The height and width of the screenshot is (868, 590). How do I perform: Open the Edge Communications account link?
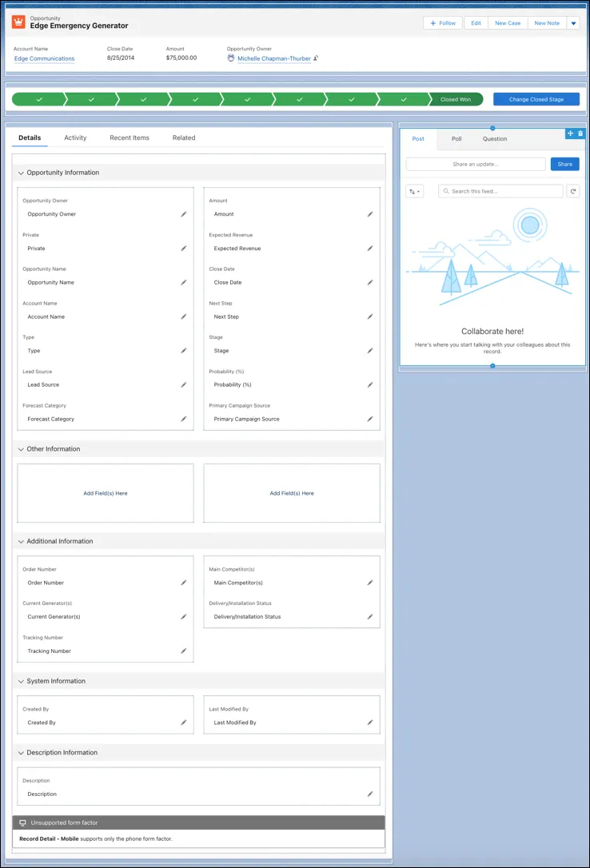[x=44, y=58]
